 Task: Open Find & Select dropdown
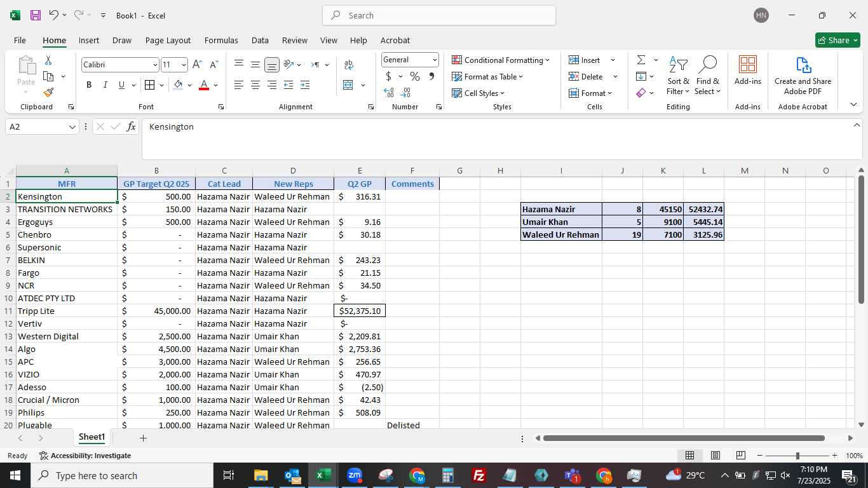coord(707,75)
